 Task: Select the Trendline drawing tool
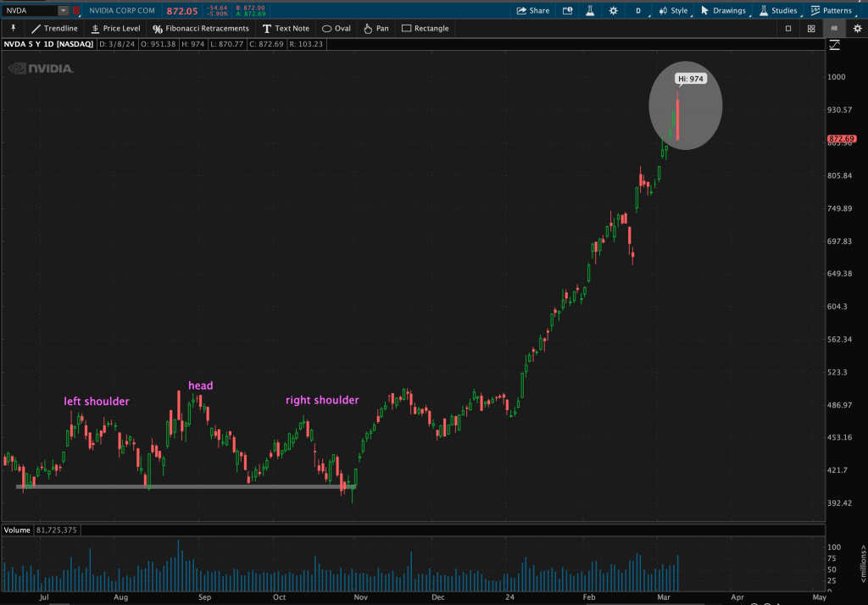[54, 28]
